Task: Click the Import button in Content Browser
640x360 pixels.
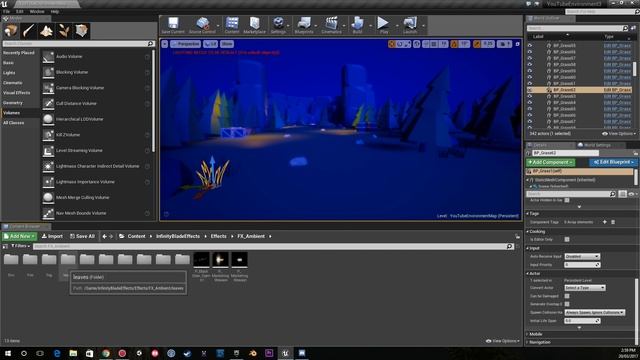Action: click(x=52, y=236)
